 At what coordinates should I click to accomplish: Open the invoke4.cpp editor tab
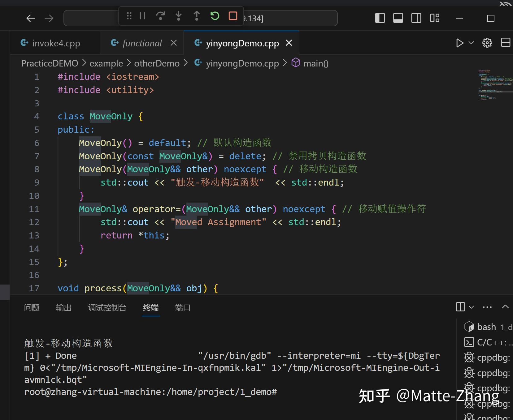(x=56, y=43)
